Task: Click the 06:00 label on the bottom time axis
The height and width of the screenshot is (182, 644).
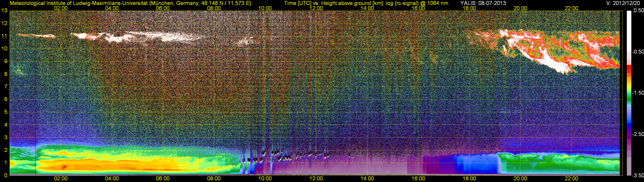Action: (x=163, y=179)
